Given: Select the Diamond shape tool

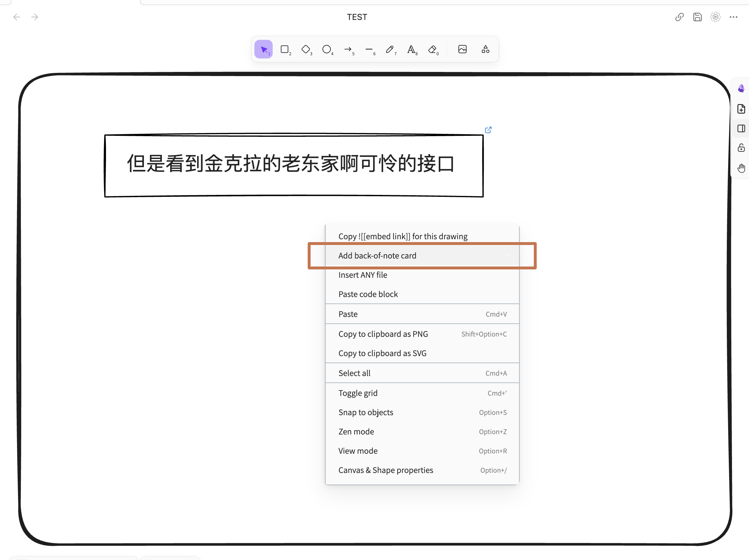Looking at the screenshot, I should tap(306, 49).
